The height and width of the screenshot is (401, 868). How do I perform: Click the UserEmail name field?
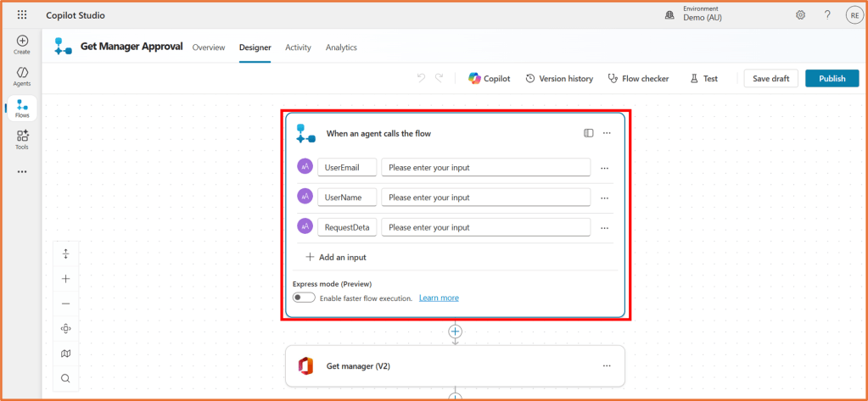coord(347,167)
